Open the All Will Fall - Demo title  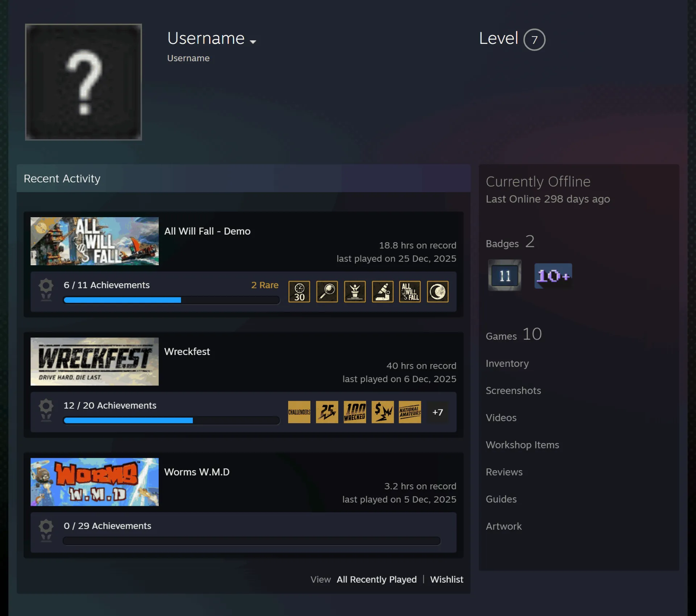(x=207, y=231)
